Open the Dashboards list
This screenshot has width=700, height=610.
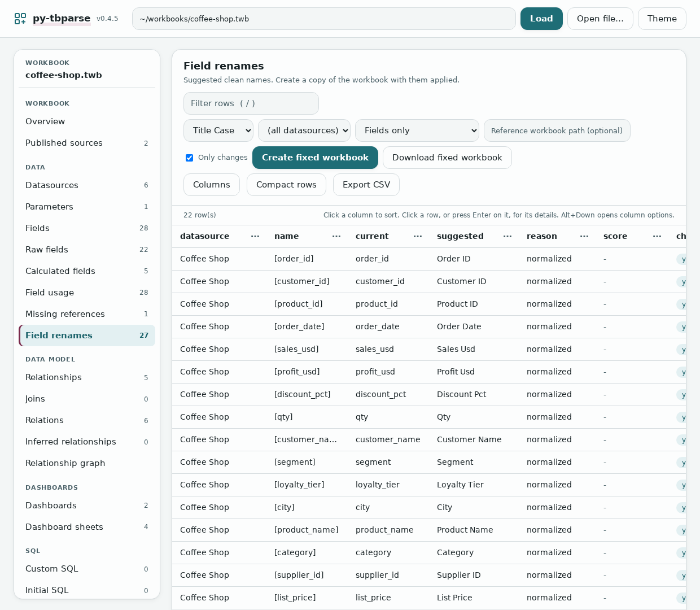pos(87,506)
